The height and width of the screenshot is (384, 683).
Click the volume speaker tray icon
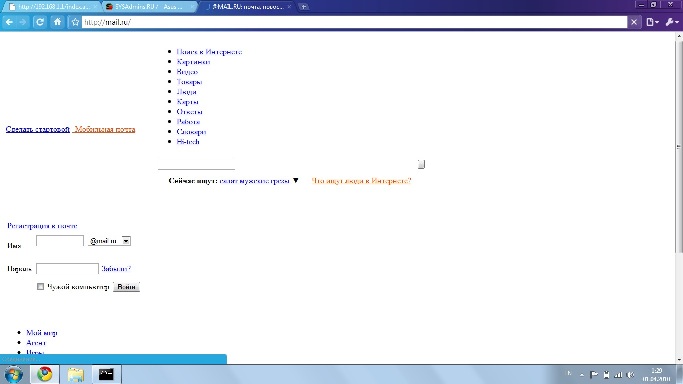(x=630, y=374)
